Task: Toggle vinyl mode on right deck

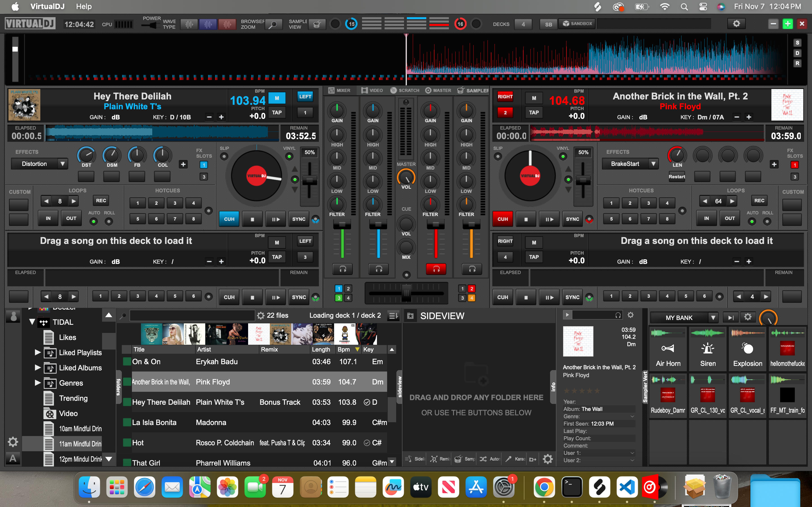Action: coord(563,157)
